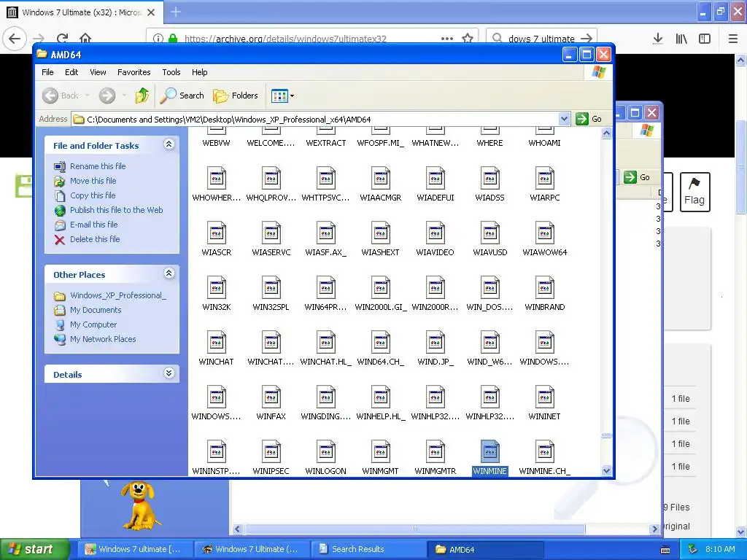The image size is (747, 560).
Task: Select the WINMGMT file icon
Action: [381, 451]
